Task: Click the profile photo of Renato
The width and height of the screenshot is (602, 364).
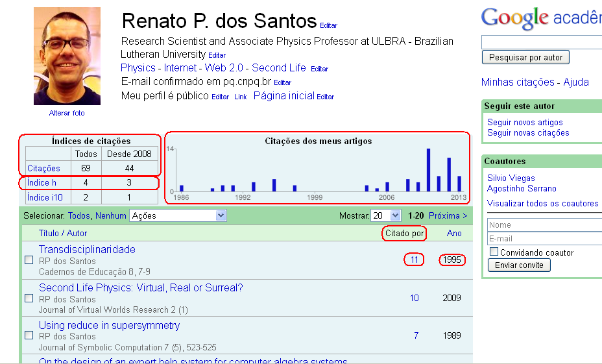Action: 67,56
